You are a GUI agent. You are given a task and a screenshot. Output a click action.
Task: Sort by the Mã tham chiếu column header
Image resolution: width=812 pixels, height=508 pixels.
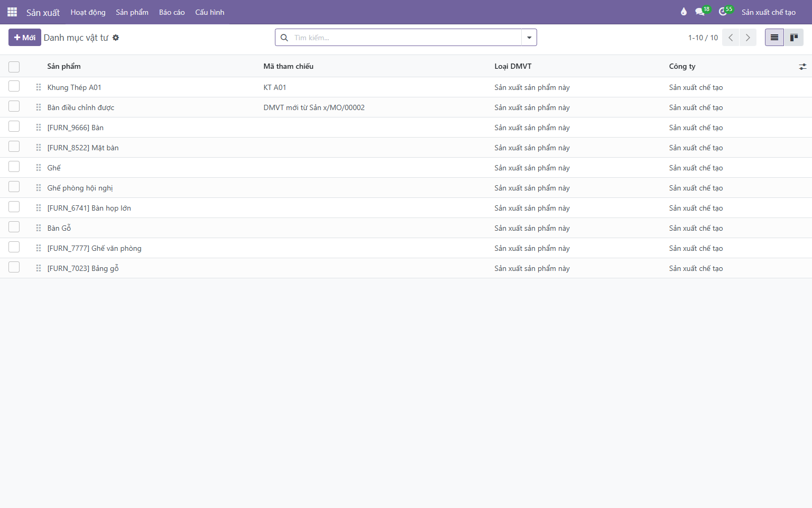289,66
